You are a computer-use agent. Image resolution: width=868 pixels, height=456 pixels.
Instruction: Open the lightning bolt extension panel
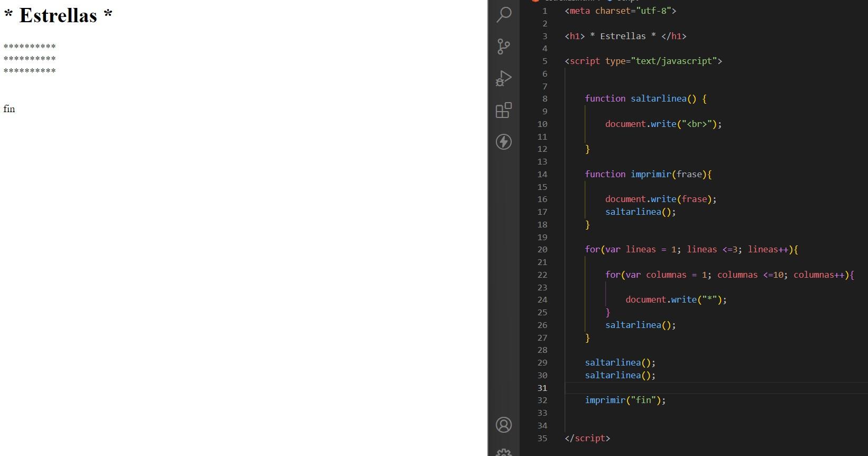point(504,142)
